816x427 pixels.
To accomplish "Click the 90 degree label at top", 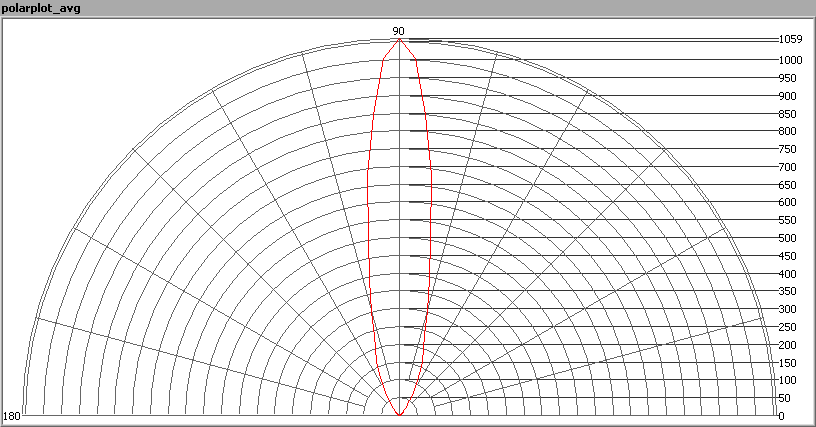I will [x=399, y=32].
